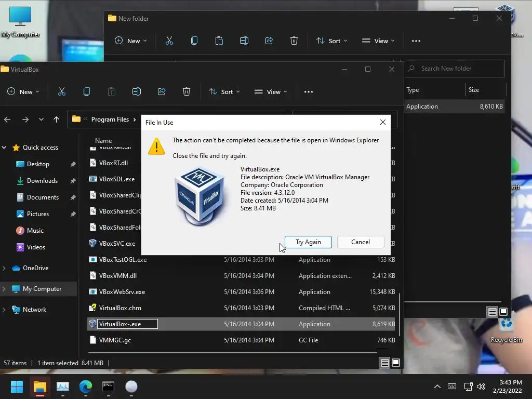Go up one folder level arrow
Screen dimensions: 532x399
[56, 119]
